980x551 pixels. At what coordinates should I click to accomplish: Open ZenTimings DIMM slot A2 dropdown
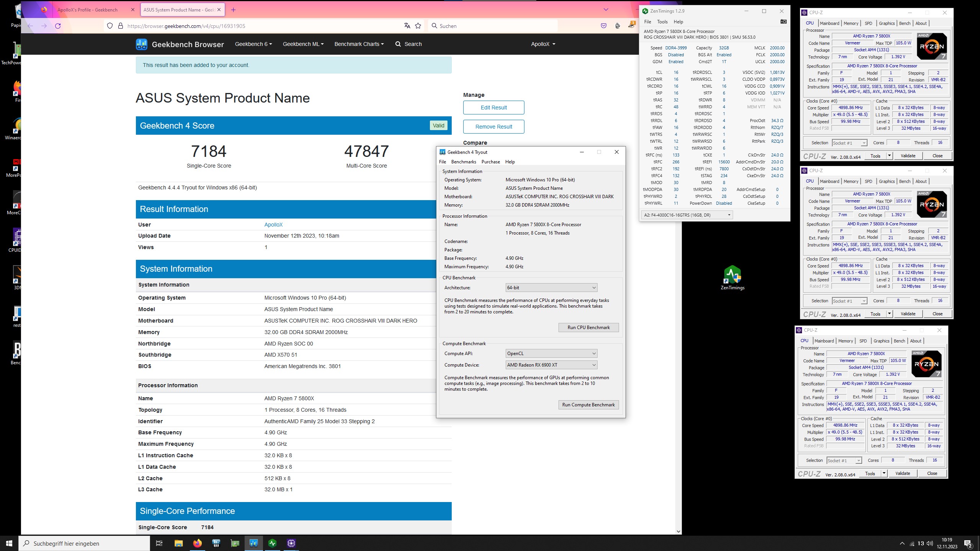[x=687, y=215]
